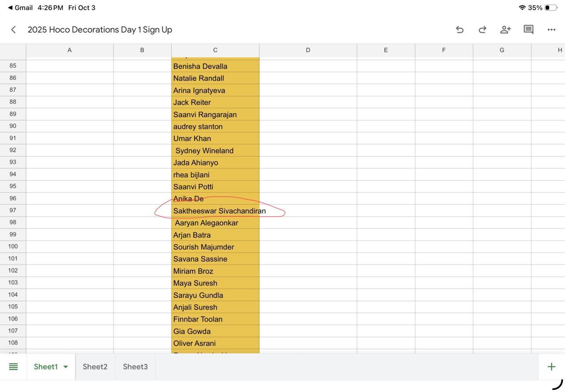Select column C header
Image resolution: width=565 pixels, height=392 pixels.
tap(215, 50)
